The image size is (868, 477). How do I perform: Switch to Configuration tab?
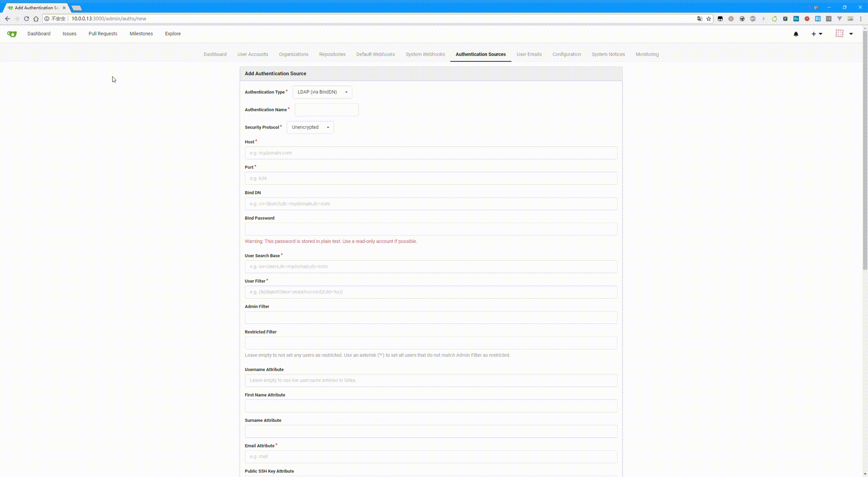coord(566,54)
